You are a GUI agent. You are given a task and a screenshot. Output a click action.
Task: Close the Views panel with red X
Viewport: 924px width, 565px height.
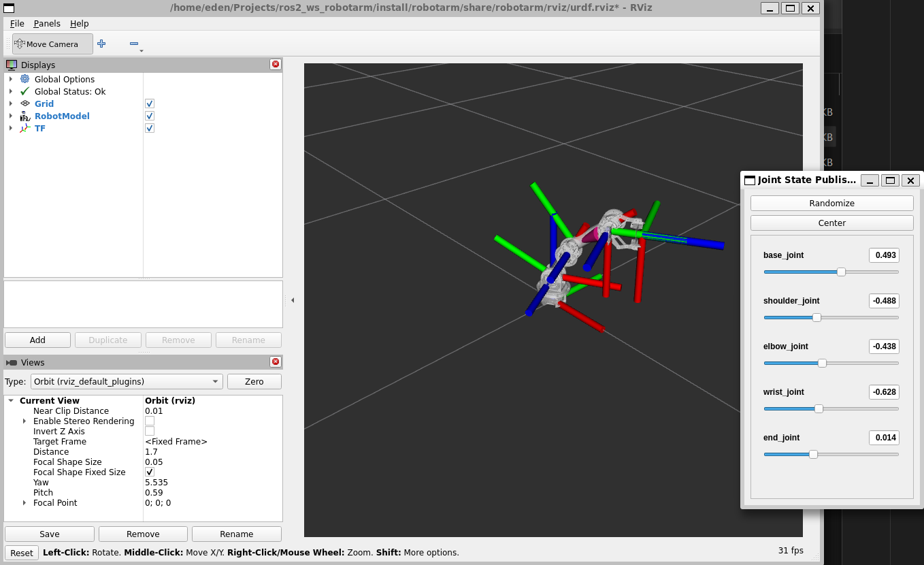(275, 362)
